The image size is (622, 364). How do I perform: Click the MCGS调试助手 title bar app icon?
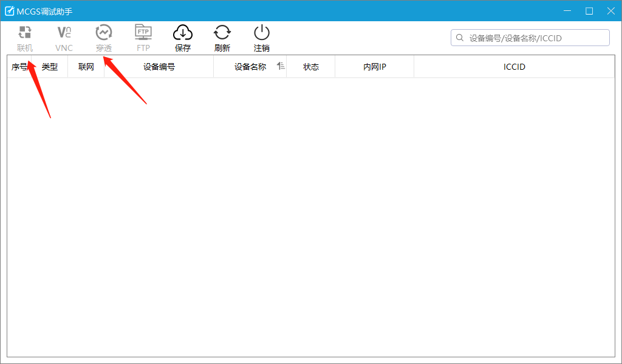[10, 11]
